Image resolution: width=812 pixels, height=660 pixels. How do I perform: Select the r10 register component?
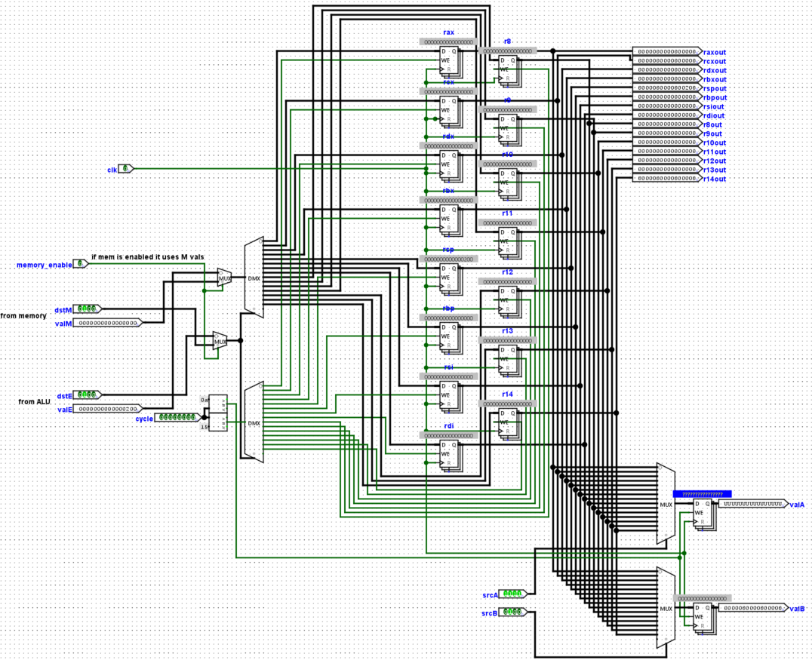[x=509, y=184]
